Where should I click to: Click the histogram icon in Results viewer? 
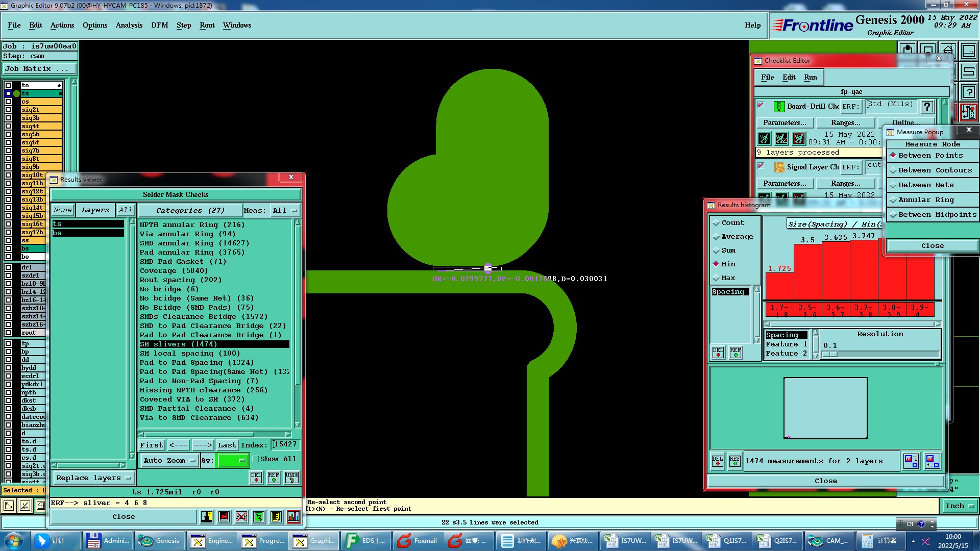(x=293, y=517)
